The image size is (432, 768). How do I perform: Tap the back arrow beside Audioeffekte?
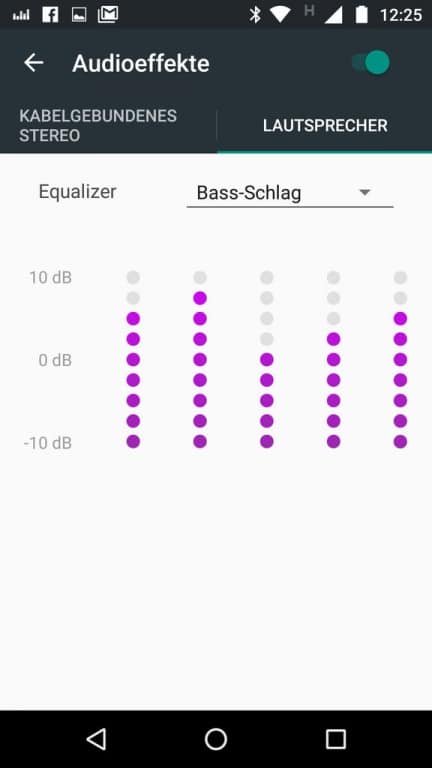34,63
